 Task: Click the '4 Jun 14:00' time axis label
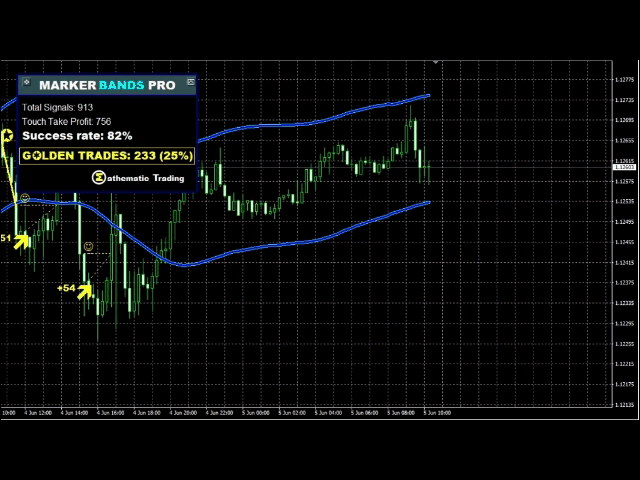[74, 413]
